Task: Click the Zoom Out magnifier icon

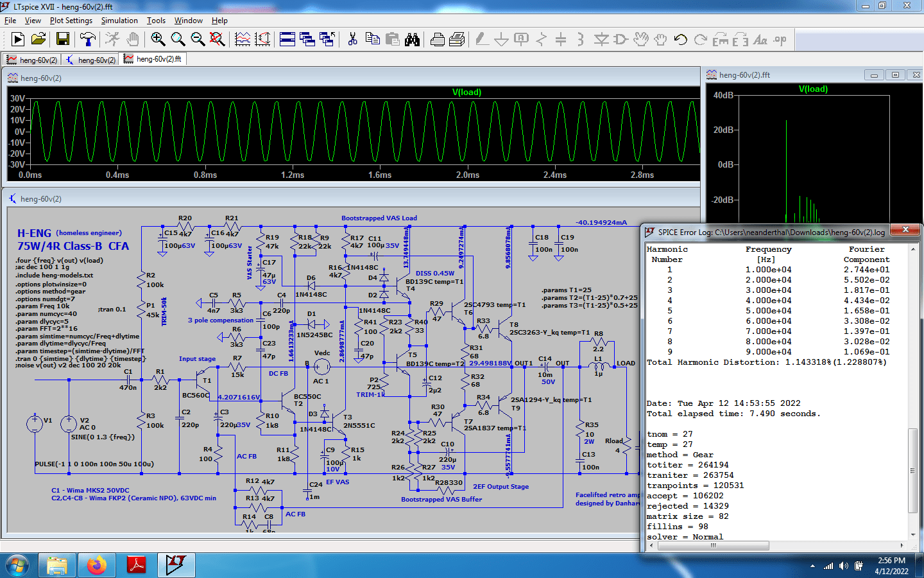Action: [198, 40]
